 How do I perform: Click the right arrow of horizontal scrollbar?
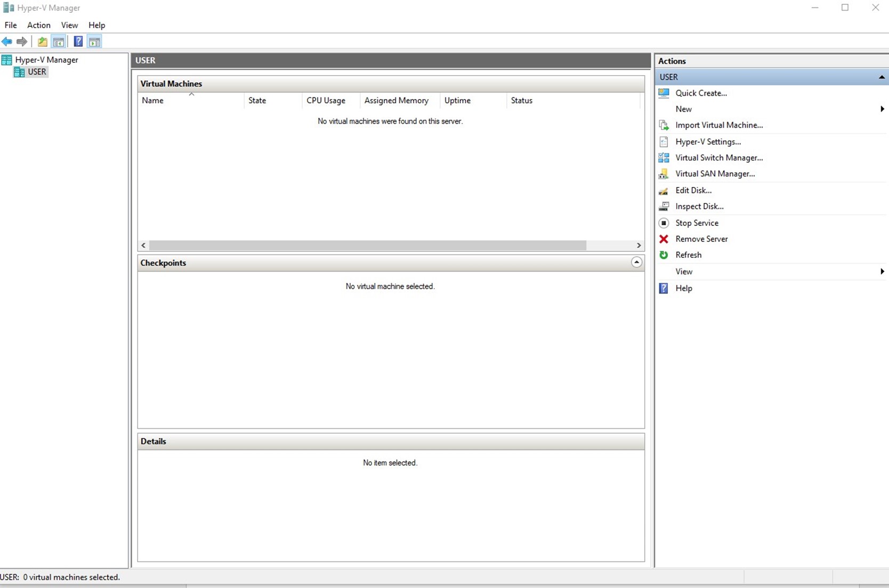coord(639,246)
